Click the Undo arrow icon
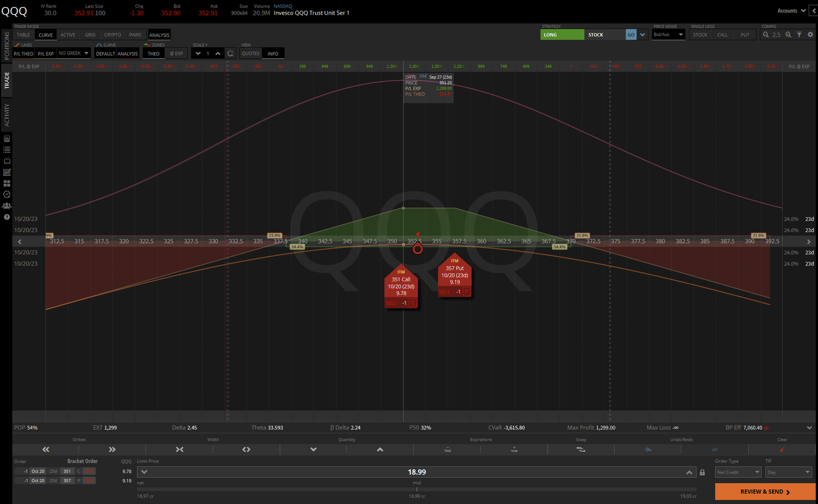Screen dimensions: 818x504 (x=648, y=449)
